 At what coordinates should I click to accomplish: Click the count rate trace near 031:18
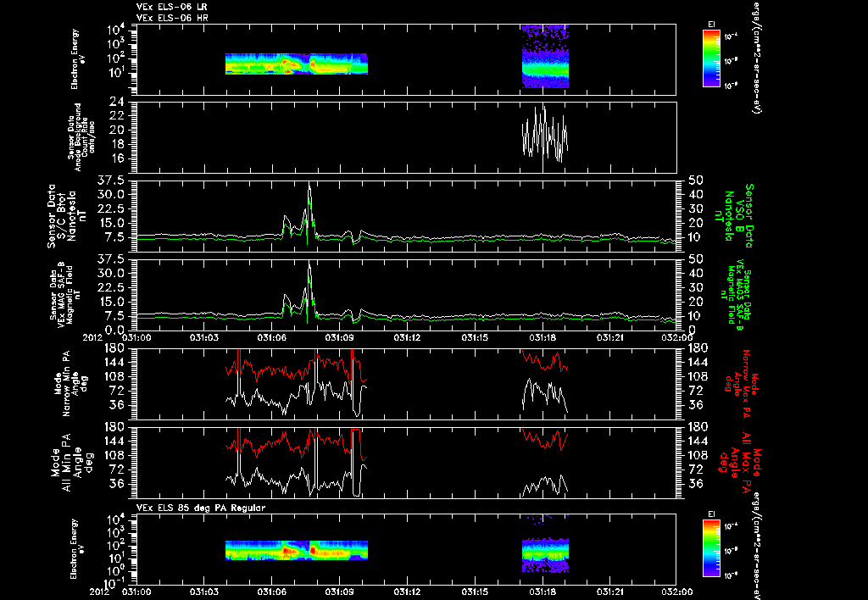(x=545, y=136)
